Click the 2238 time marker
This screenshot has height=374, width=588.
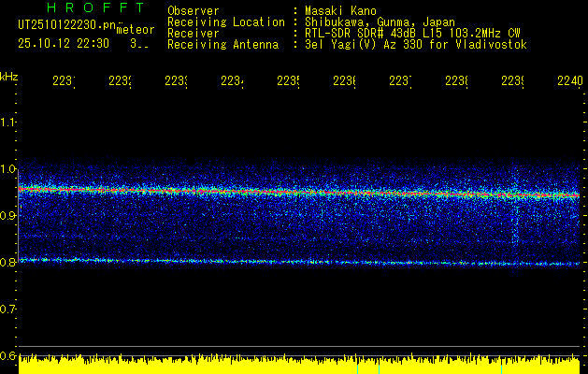pyautogui.click(x=457, y=80)
